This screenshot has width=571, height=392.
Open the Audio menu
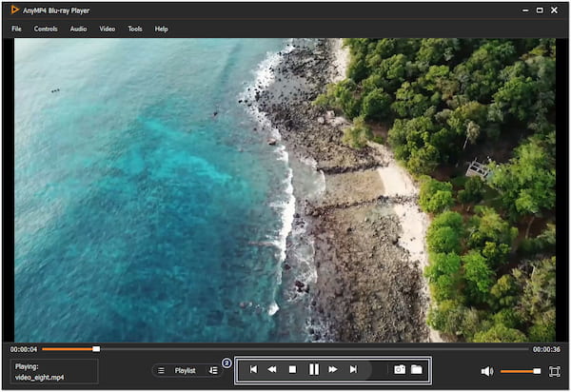78,29
